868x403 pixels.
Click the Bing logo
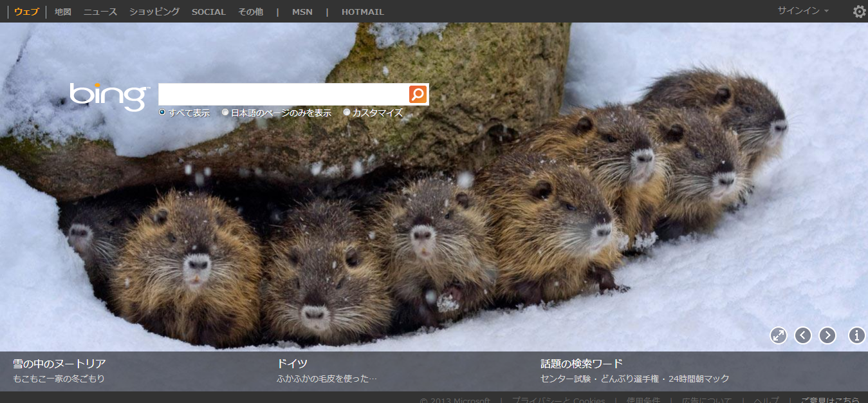pyautogui.click(x=109, y=96)
